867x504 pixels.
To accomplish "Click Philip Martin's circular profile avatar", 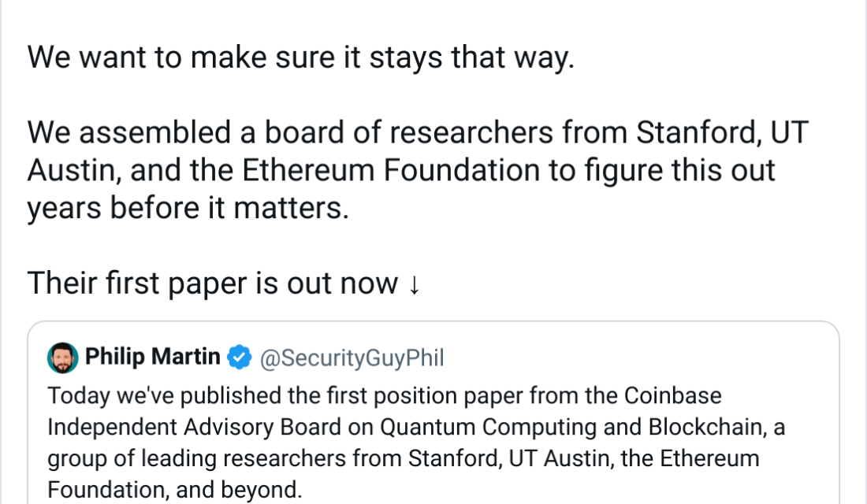I will pyautogui.click(x=63, y=357).
